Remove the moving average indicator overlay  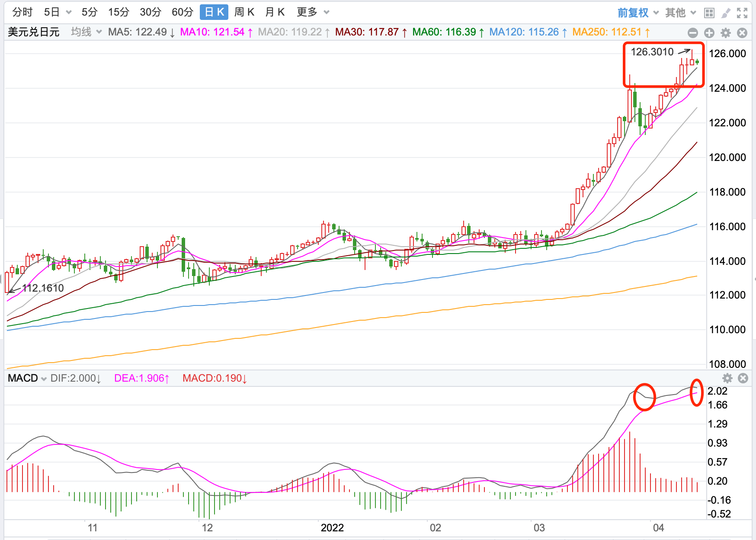[742, 33]
